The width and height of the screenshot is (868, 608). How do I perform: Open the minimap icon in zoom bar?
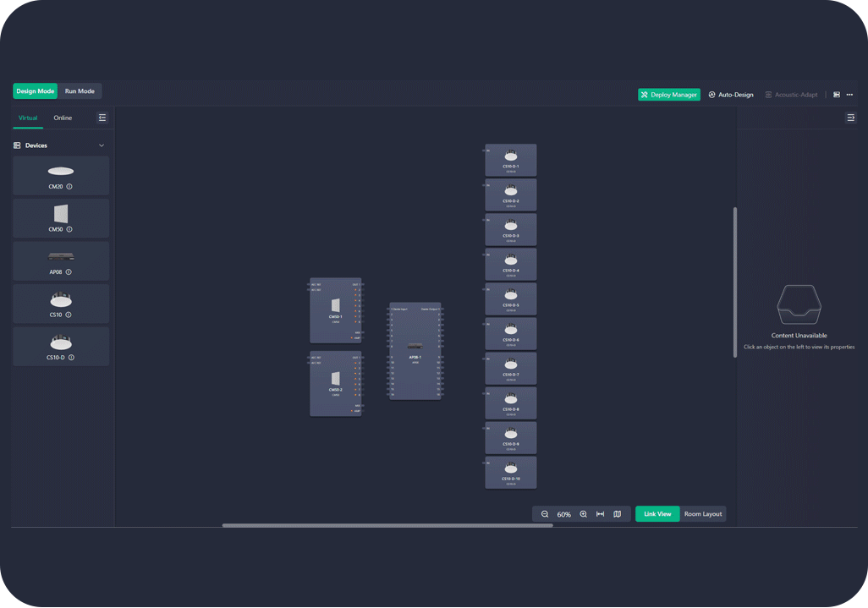[618, 514]
